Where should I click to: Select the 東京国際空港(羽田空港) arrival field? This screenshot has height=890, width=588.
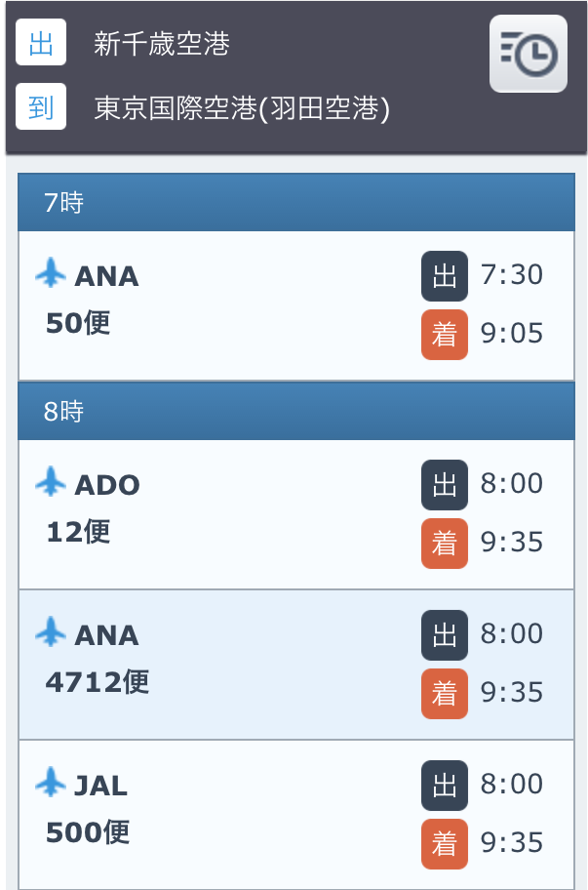pos(242,107)
